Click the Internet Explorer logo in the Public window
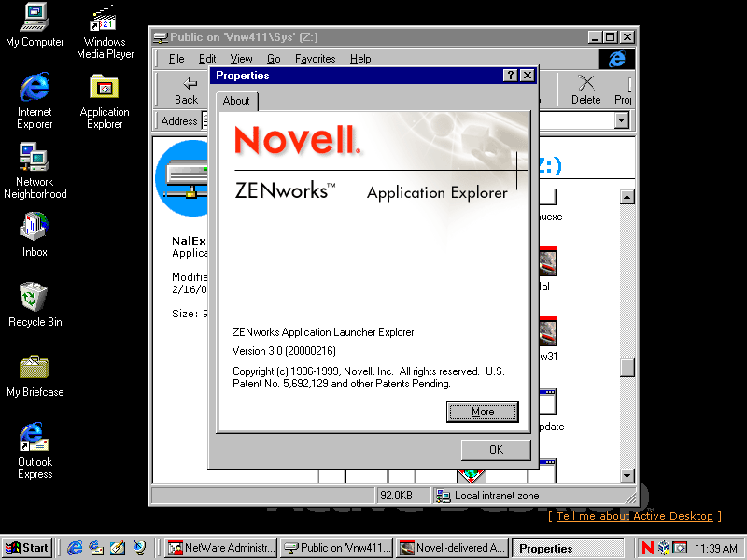This screenshot has height=560, width=747. coord(617,59)
